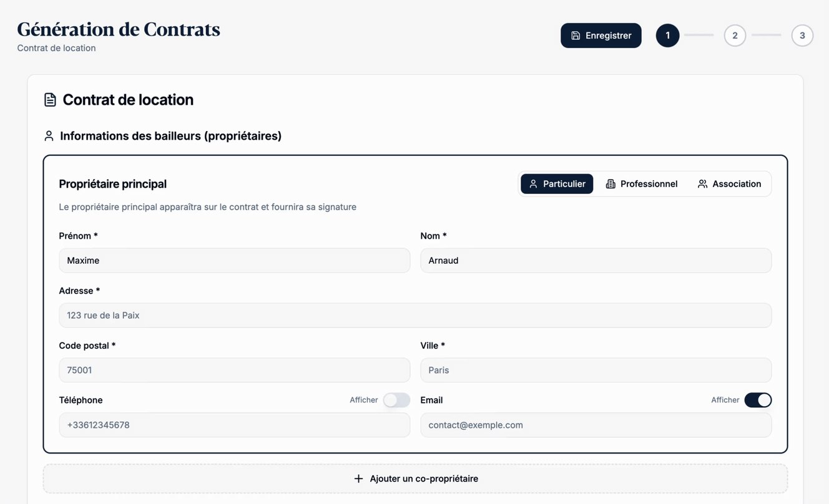Click Ajouter un co-propriétaire
This screenshot has height=504, width=829.
(x=423, y=478)
